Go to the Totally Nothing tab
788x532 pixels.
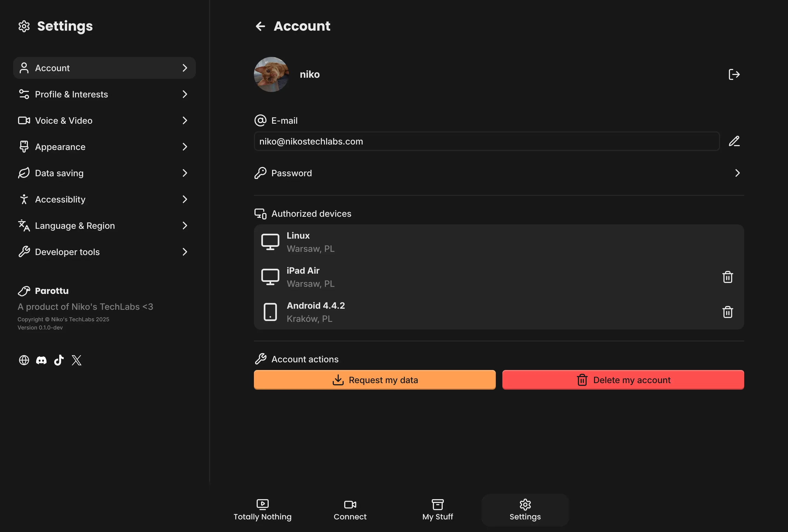click(x=262, y=510)
